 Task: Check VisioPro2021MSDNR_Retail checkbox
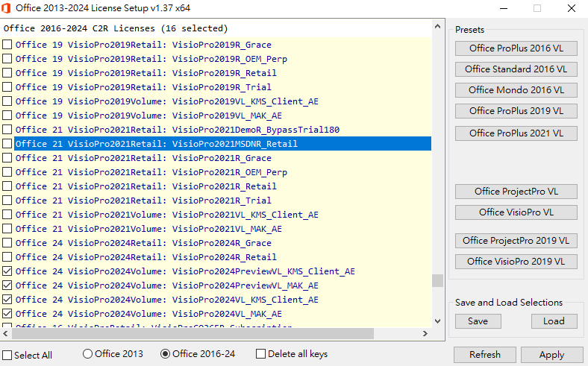point(7,144)
